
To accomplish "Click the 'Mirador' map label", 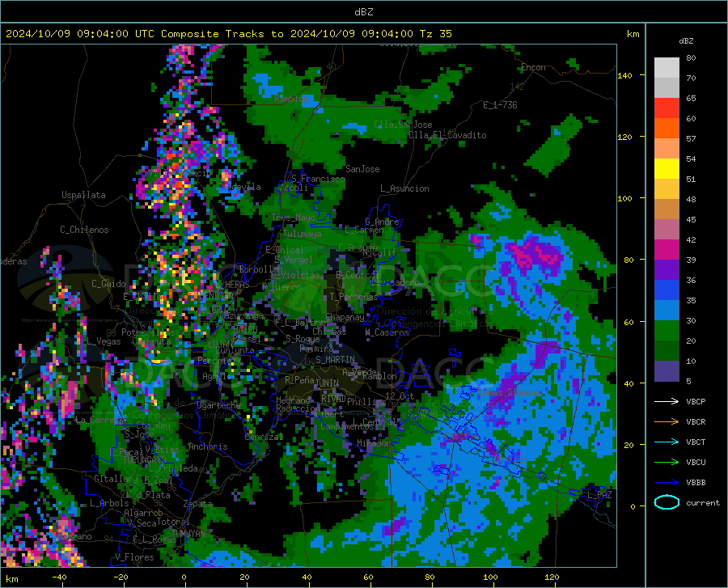I will [374, 443].
